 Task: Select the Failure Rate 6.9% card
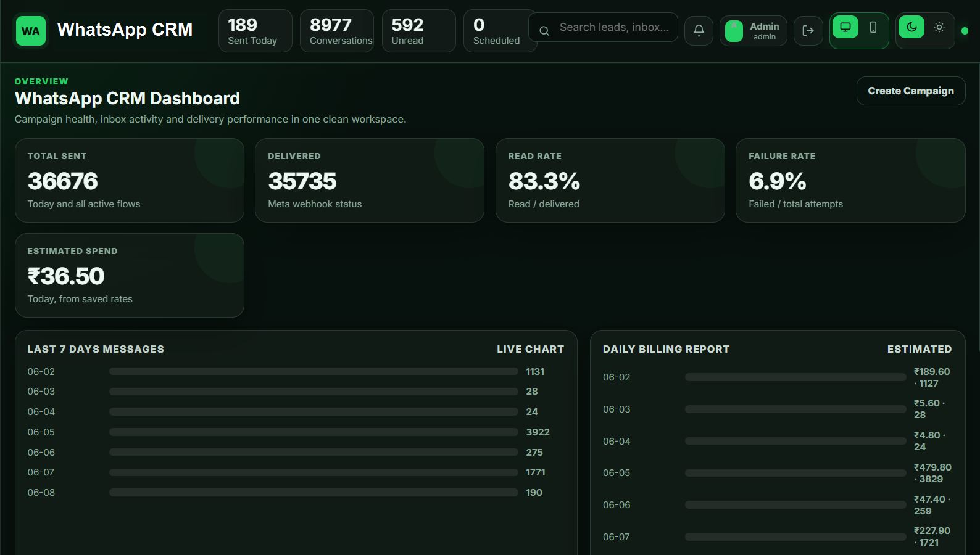[x=850, y=180]
